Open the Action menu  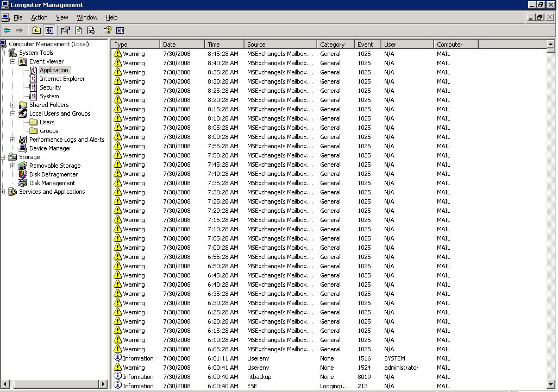(x=39, y=17)
